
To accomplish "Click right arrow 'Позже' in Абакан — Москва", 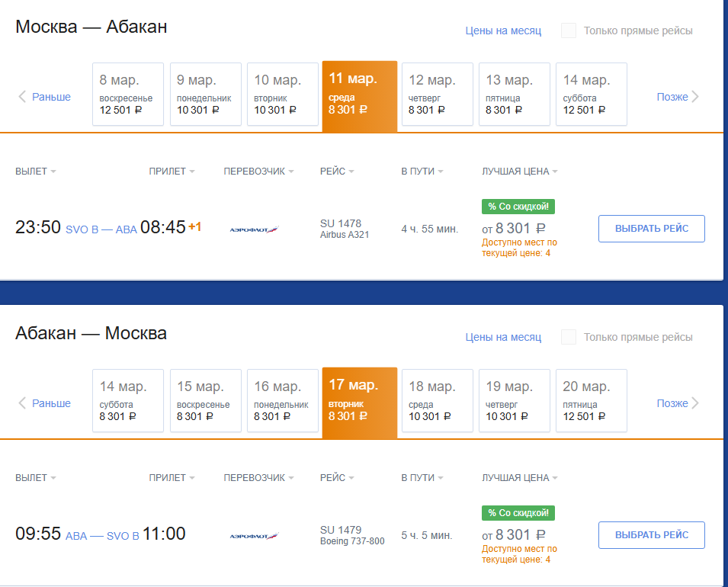I will (678, 403).
